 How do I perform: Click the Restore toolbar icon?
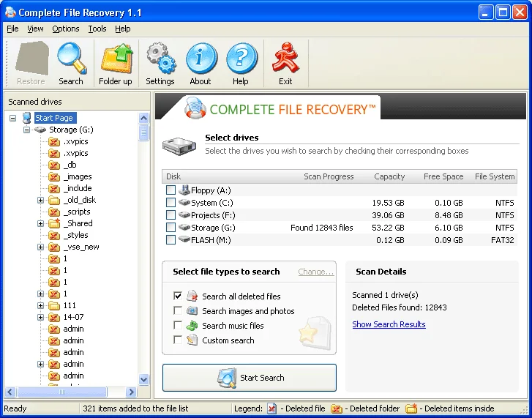pos(33,58)
